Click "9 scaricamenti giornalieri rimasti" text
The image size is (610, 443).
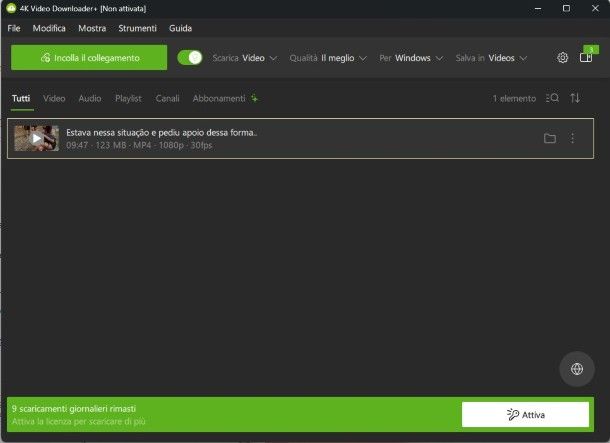click(x=74, y=409)
